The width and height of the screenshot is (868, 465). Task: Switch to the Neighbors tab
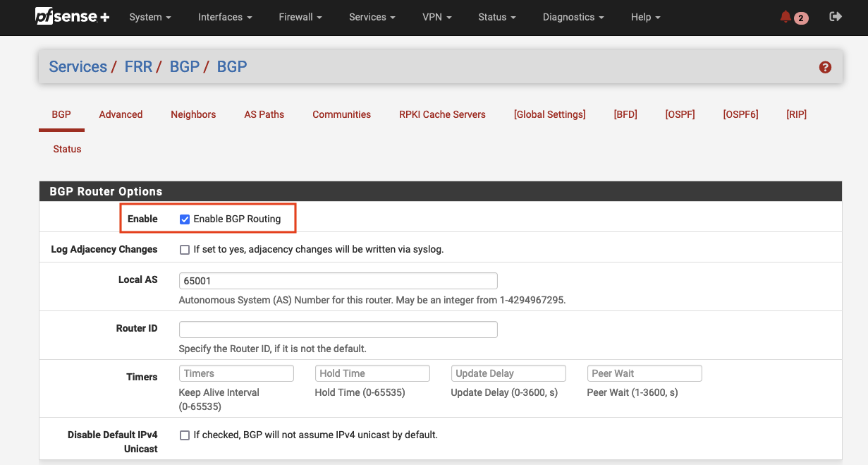[x=193, y=114]
